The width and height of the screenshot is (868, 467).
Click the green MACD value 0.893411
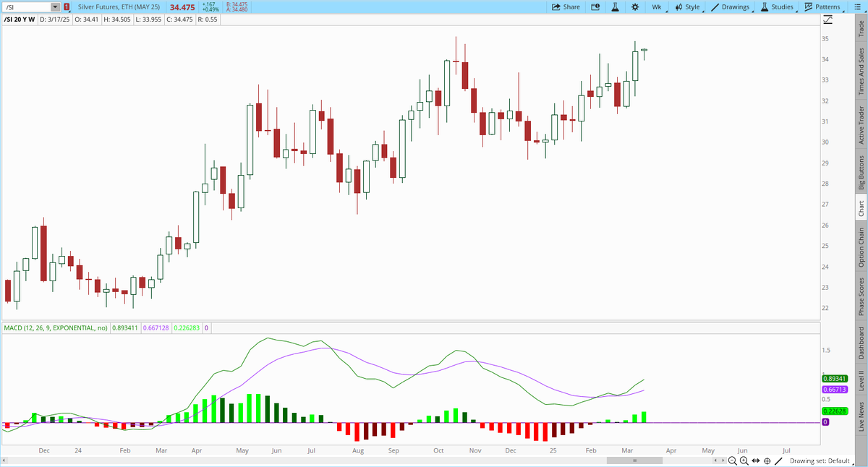tap(126, 328)
